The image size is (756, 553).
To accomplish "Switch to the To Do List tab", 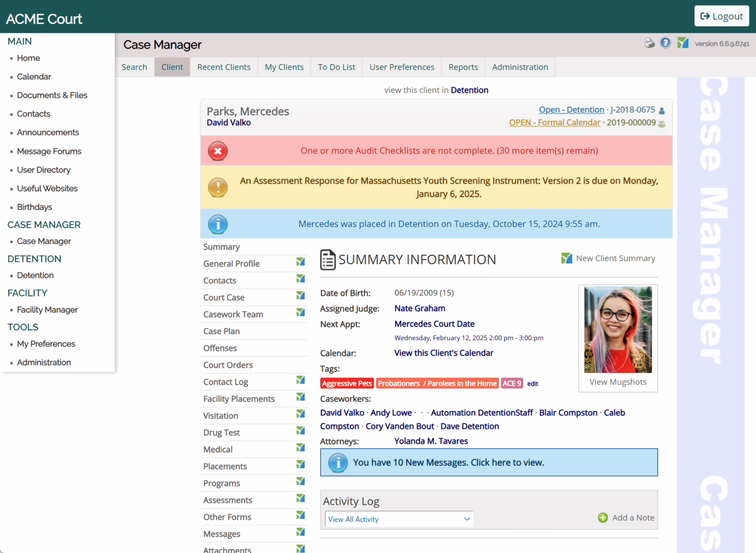I will (x=336, y=67).
